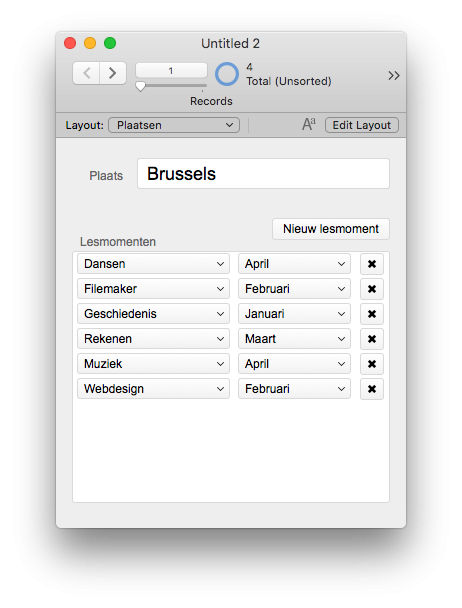Delete the Filemaker lesson row
Screen dimensions: 462x608
click(372, 289)
